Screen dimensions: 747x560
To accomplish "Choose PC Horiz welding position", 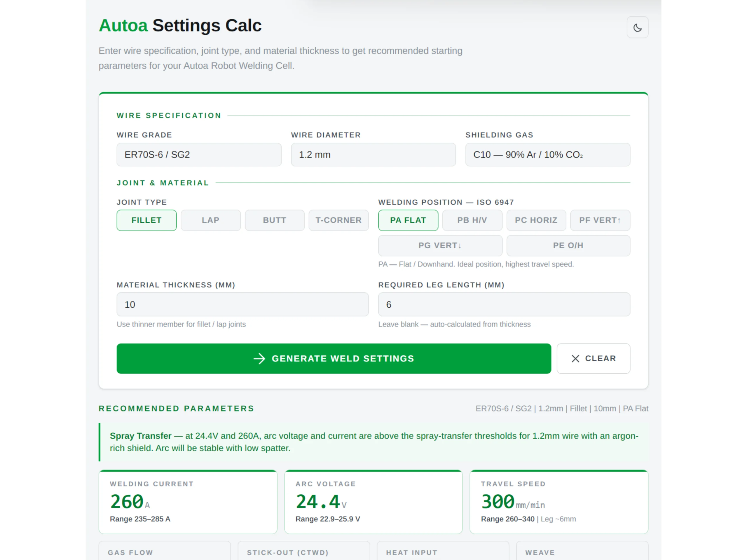I will click(536, 220).
